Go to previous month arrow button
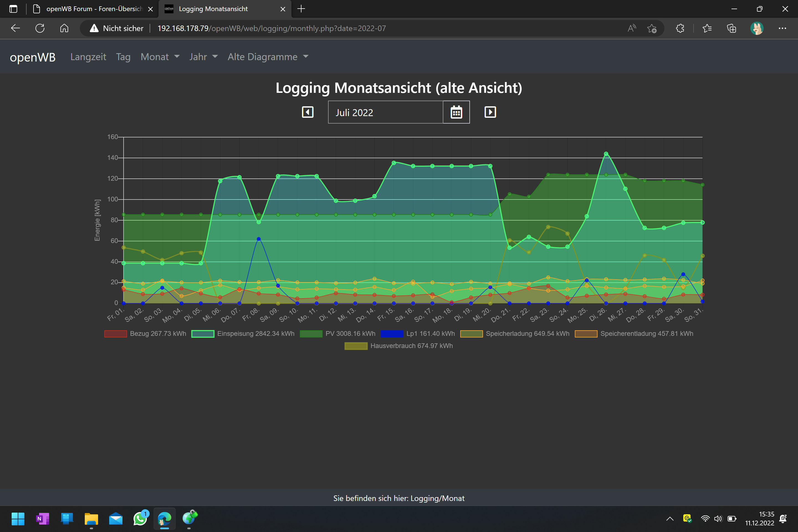The width and height of the screenshot is (798, 532). click(307, 112)
